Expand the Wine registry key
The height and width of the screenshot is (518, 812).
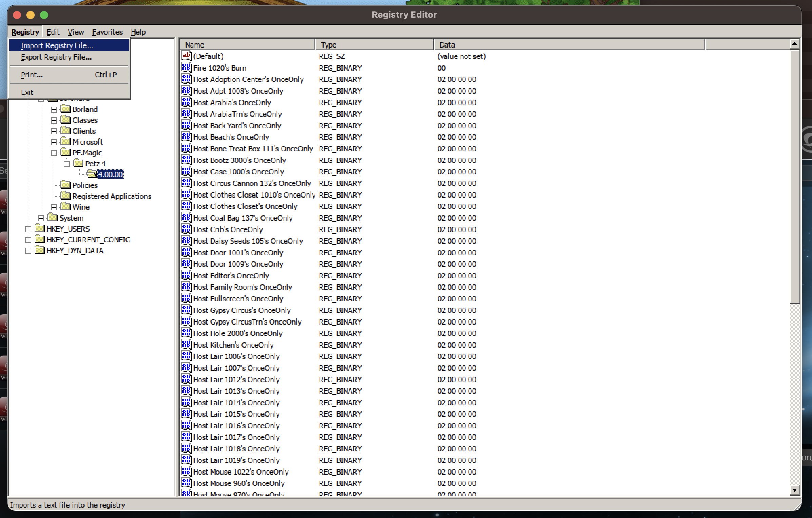pos(54,207)
